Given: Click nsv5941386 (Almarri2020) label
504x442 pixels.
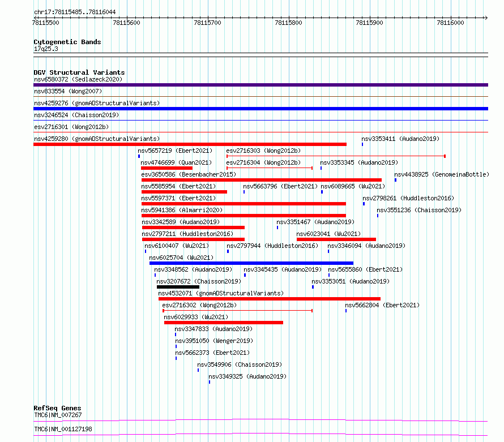Looking at the screenshot, I should 182,210.
